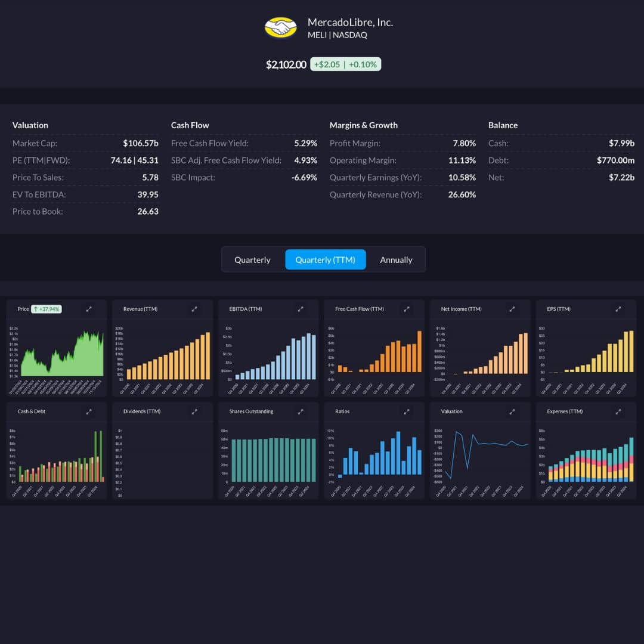This screenshot has height=644, width=644.
Task: Click the Balance section heading
Action: (x=503, y=125)
